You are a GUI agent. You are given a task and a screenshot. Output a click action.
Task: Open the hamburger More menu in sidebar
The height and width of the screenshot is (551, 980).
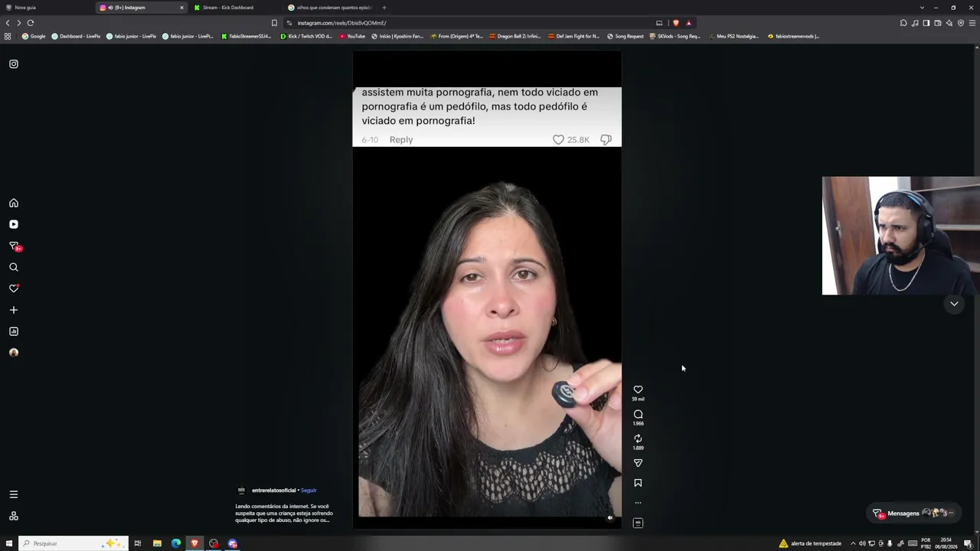point(14,494)
